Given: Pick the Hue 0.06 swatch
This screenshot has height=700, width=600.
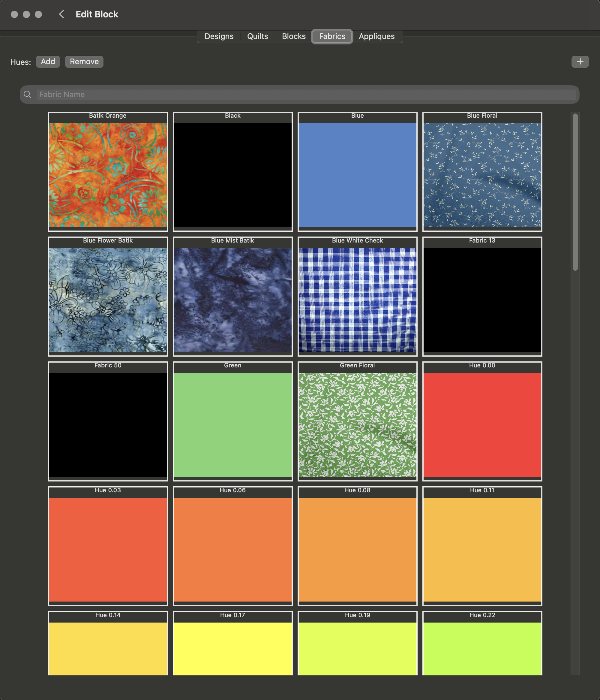Looking at the screenshot, I should tap(232, 546).
